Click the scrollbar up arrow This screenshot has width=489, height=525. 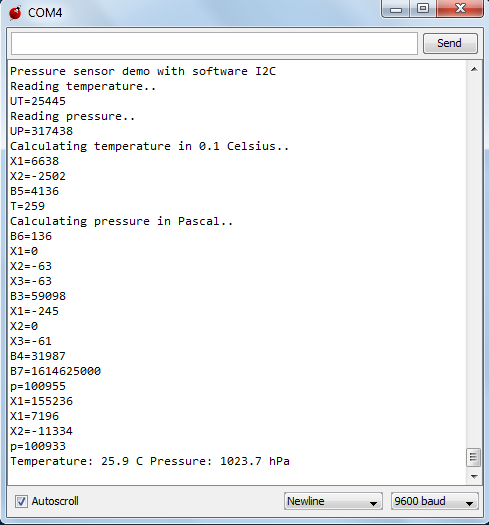474,70
